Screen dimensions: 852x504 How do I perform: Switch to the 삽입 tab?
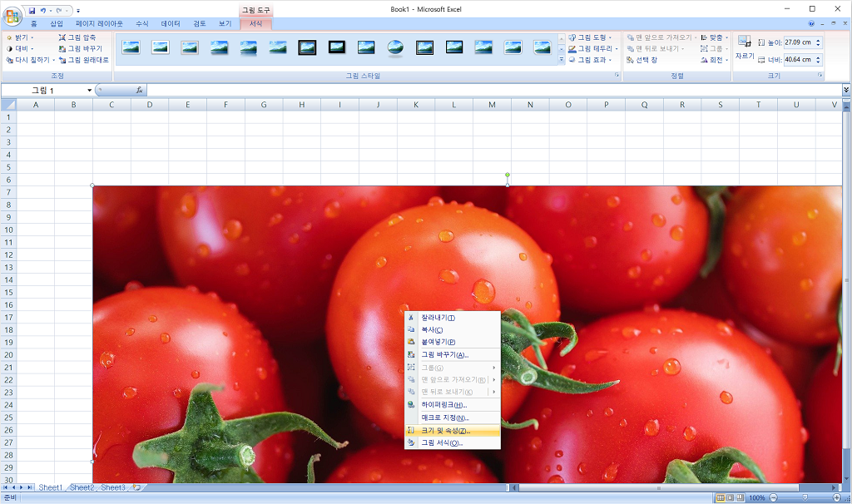pos(57,24)
